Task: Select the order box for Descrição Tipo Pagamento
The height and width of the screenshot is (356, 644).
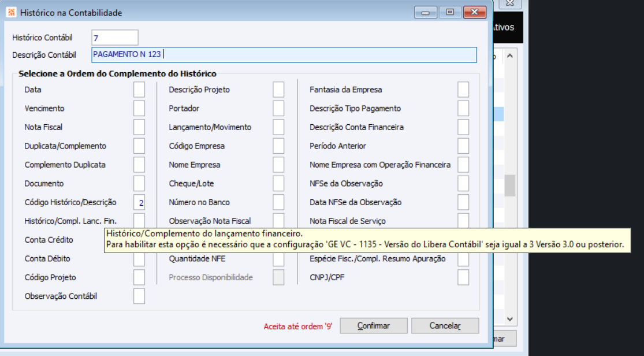Action: [x=463, y=109]
